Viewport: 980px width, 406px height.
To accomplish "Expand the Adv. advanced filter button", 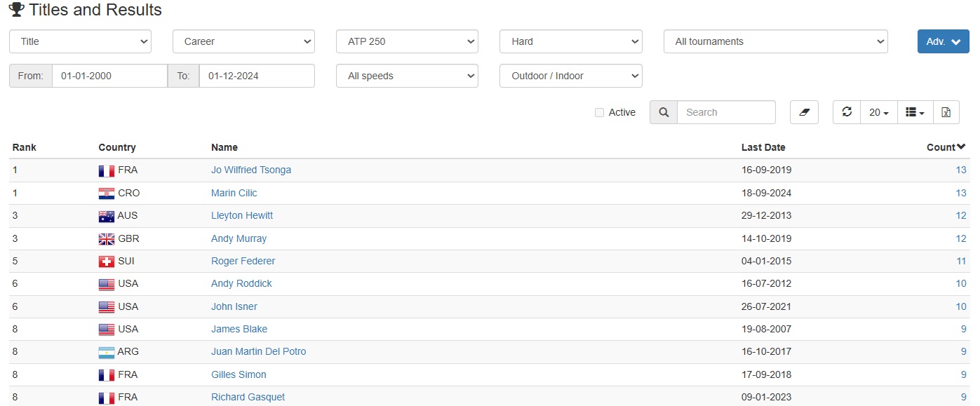I will coord(943,41).
